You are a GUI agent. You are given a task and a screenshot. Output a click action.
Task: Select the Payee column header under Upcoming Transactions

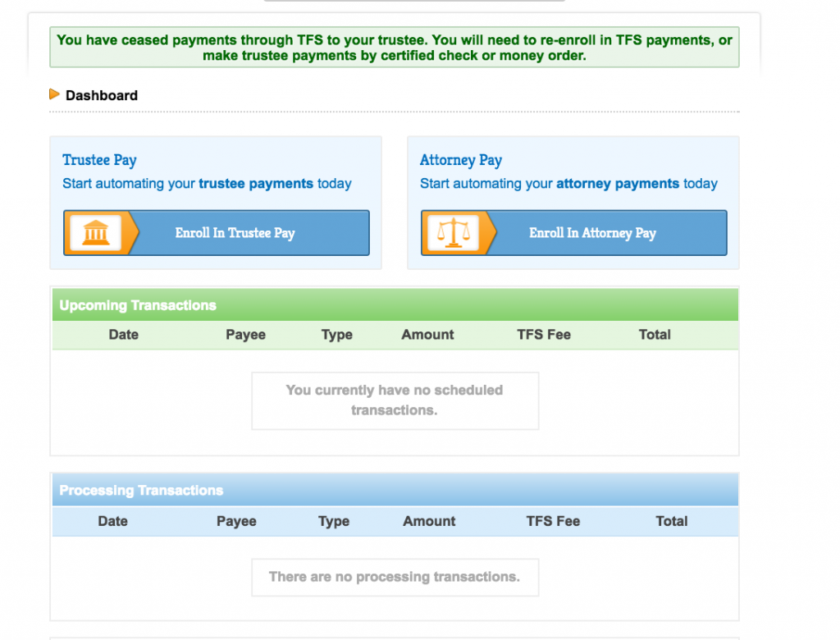245,335
